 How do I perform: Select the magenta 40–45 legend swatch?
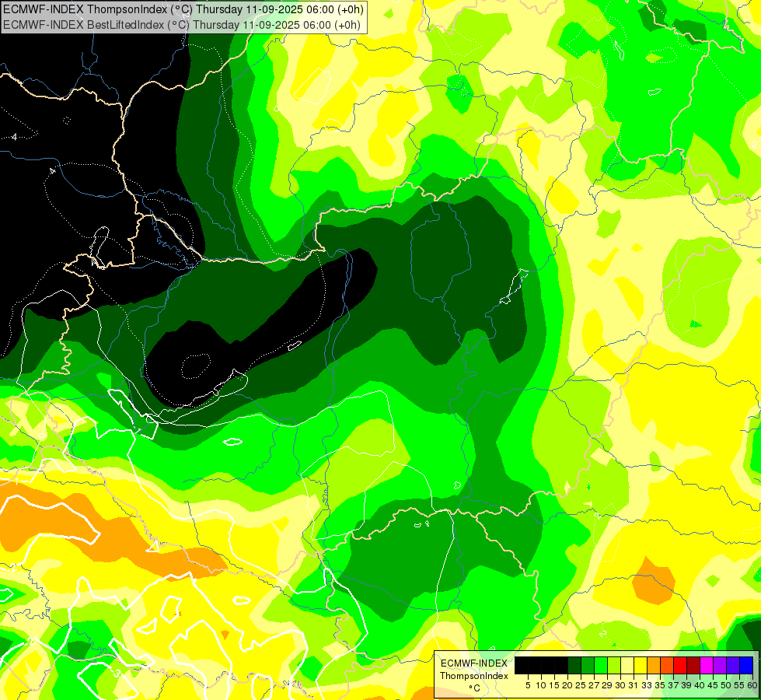coord(707,665)
